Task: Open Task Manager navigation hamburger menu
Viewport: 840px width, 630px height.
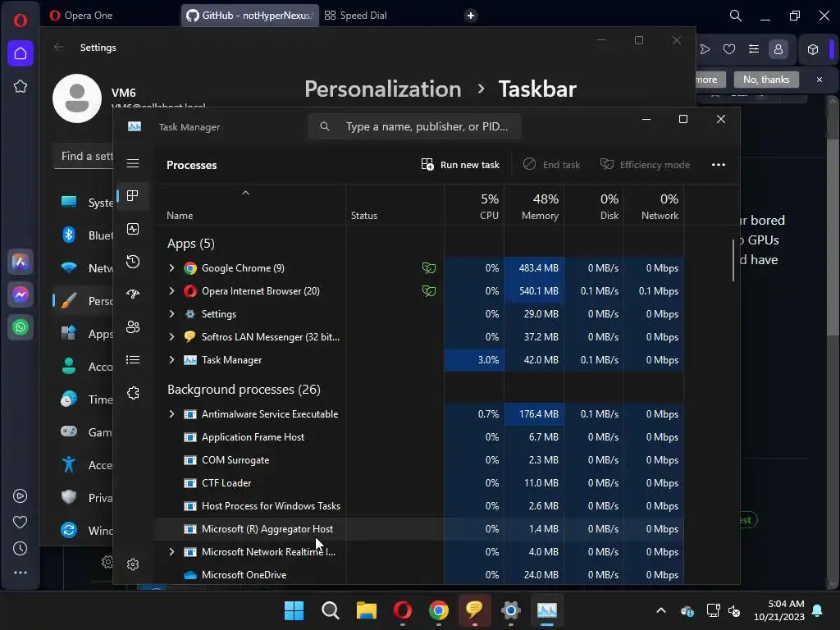Action: tap(133, 163)
